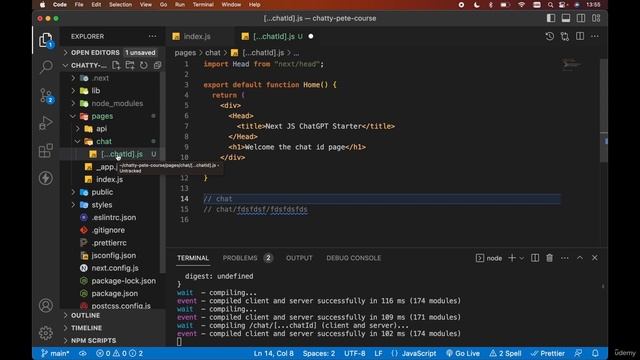Open Explorer views and more actions menu

click(x=152, y=36)
